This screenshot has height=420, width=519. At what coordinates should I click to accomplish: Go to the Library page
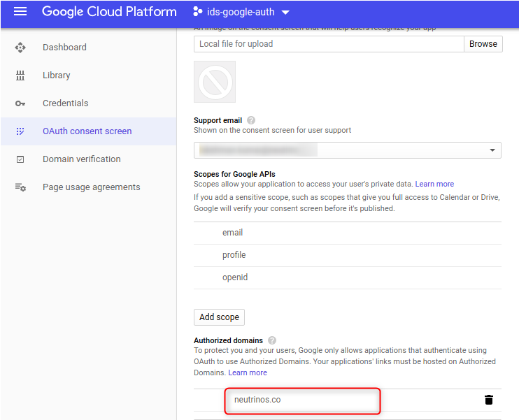[x=56, y=75]
